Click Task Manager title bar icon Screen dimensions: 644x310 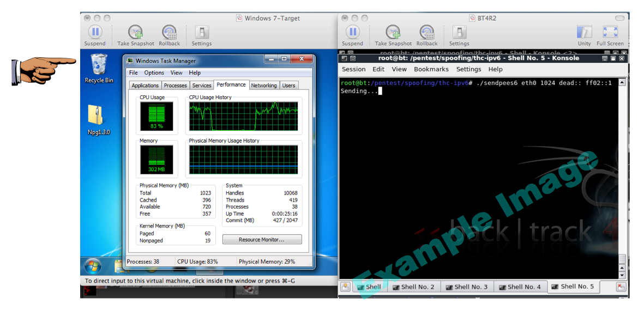(130, 61)
